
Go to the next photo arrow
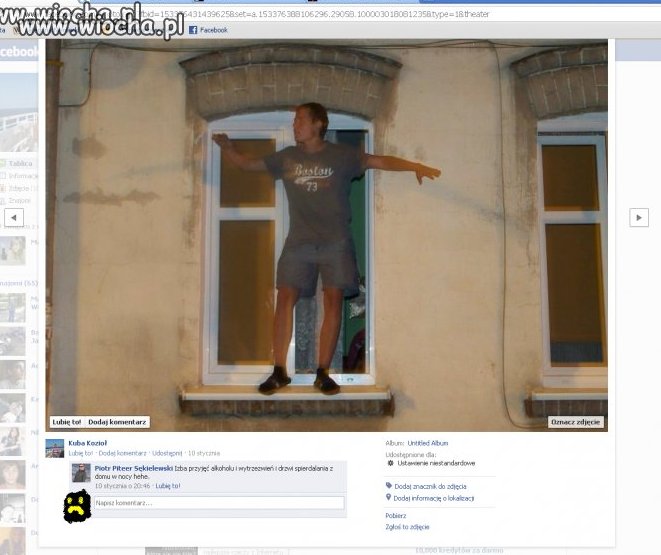click(x=639, y=217)
